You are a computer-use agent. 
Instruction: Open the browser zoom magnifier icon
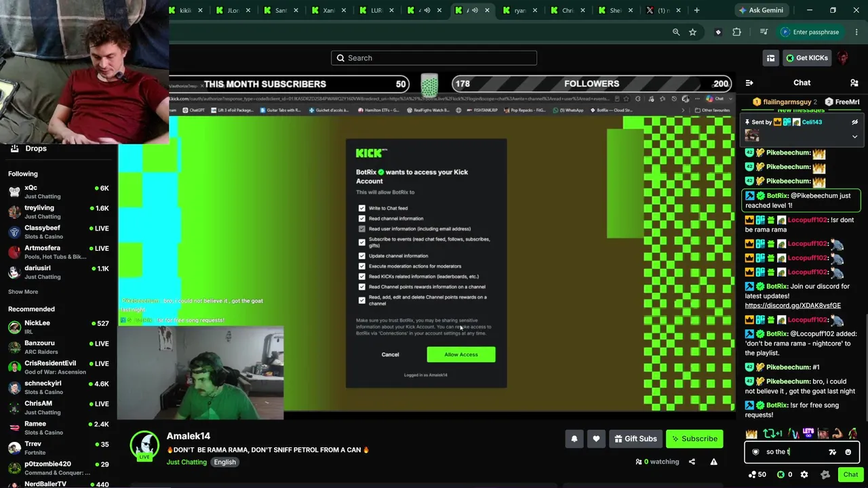tap(676, 32)
